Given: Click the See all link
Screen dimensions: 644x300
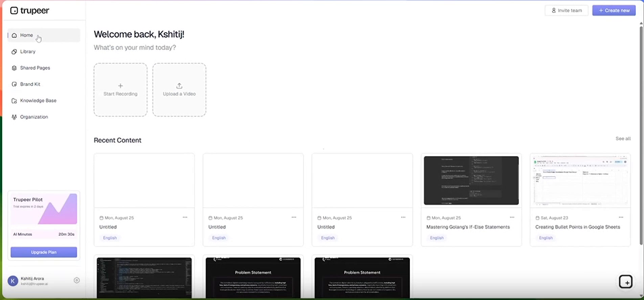Looking at the screenshot, I should (622, 139).
